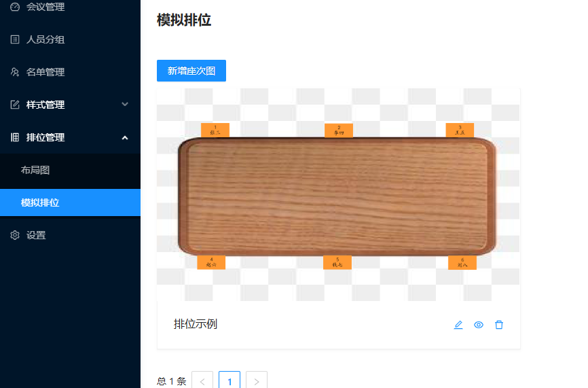Select orange seat tag number 5

(337, 262)
